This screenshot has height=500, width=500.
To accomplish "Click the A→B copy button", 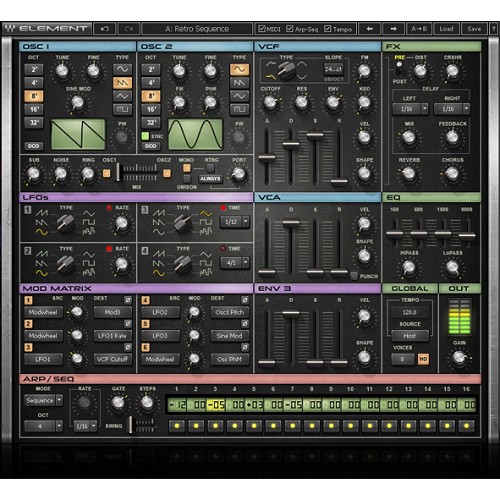I will (x=419, y=29).
